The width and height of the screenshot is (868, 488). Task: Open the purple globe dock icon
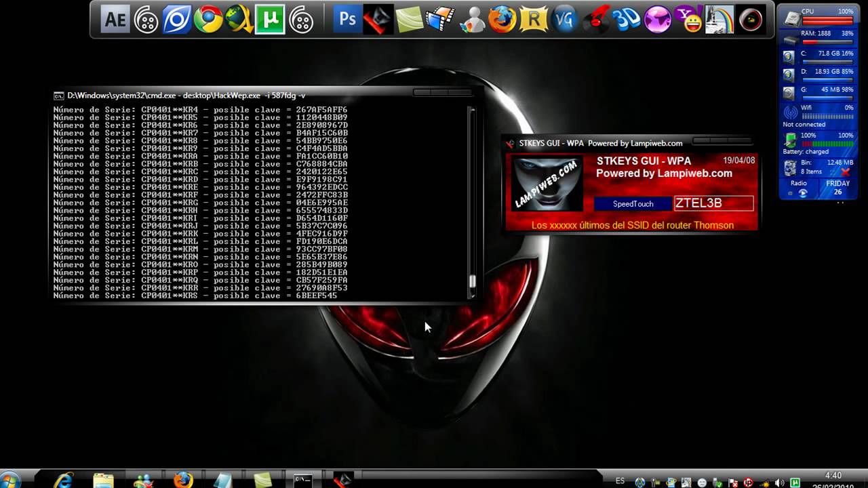(657, 20)
